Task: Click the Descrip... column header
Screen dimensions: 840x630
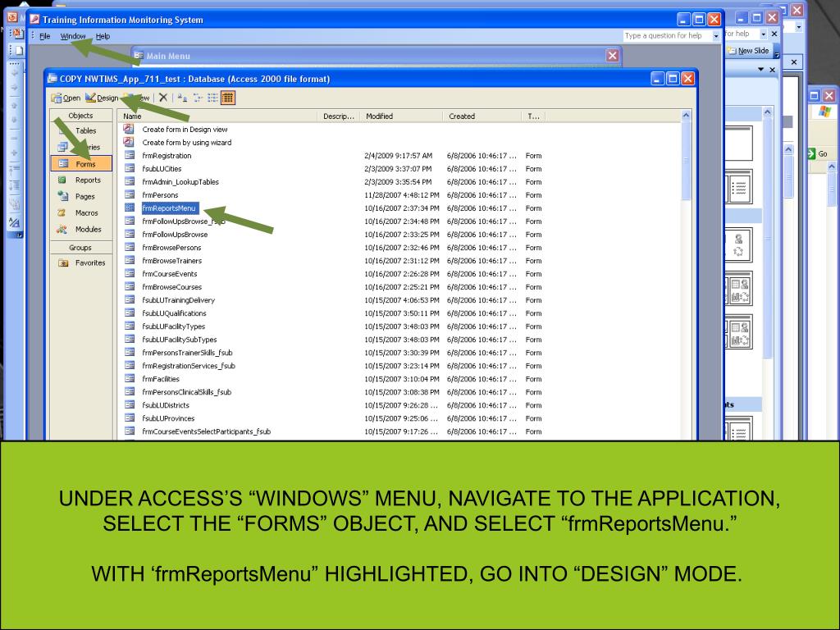Action: tap(339, 116)
